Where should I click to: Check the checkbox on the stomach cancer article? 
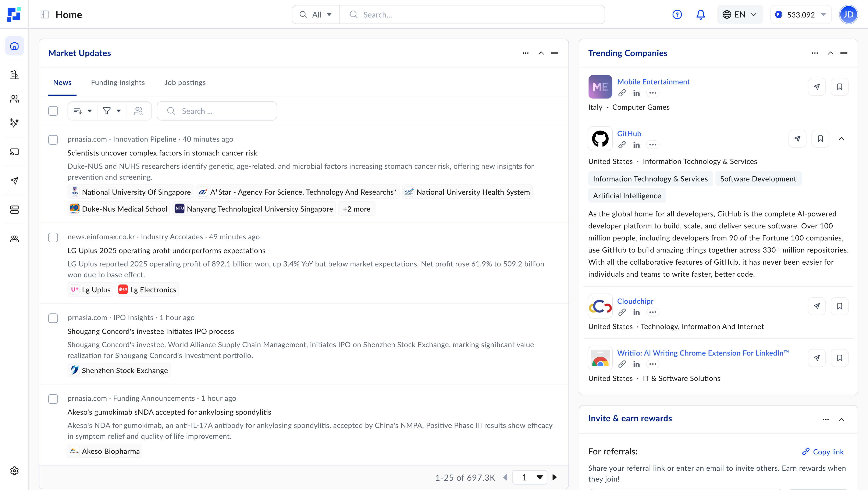point(53,139)
